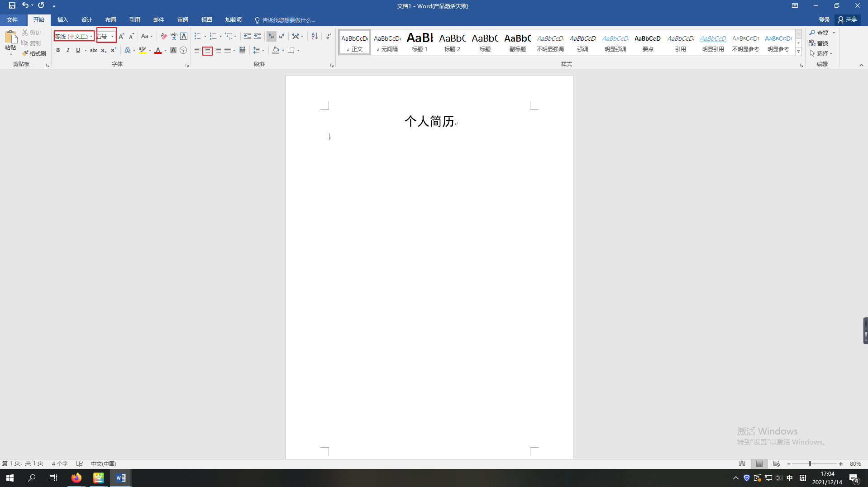Apply the 副标题 subtitle style
The width and height of the screenshot is (868, 487).
click(x=517, y=43)
